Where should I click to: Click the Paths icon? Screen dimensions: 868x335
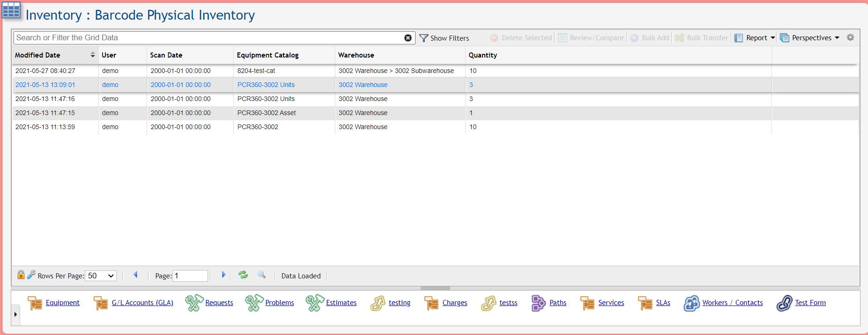coord(538,303)
